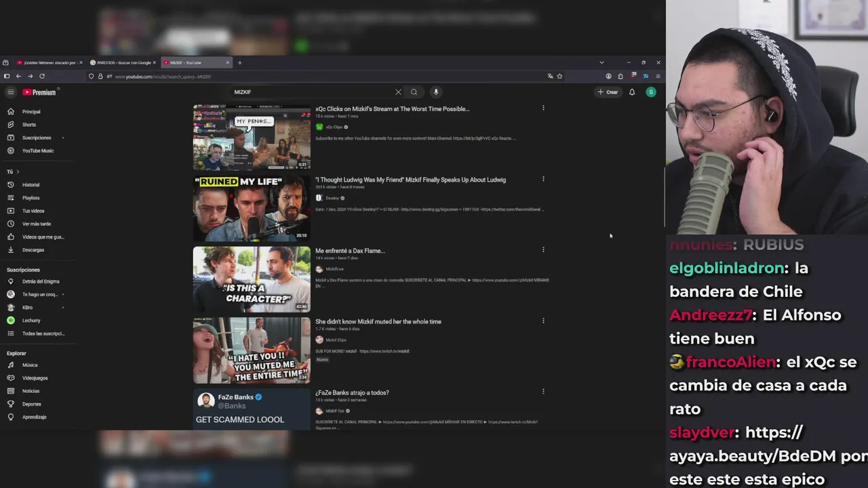
Task: Open Videojuegos in Explorar
Action: click(x=34, y=378)
